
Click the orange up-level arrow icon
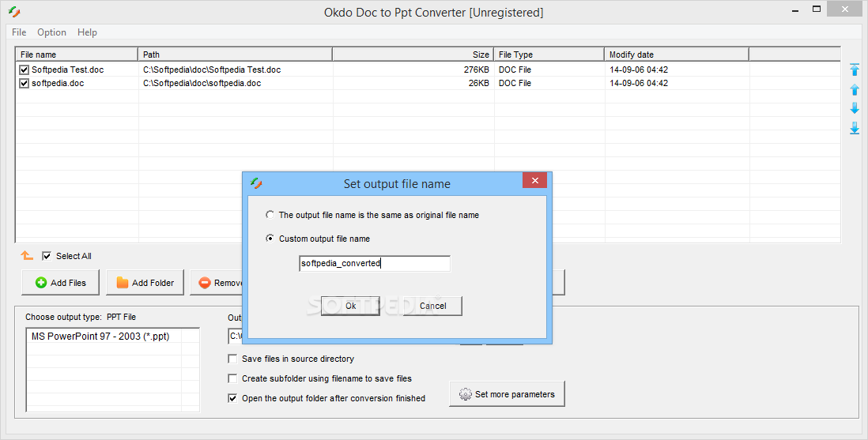coord(27,255)
